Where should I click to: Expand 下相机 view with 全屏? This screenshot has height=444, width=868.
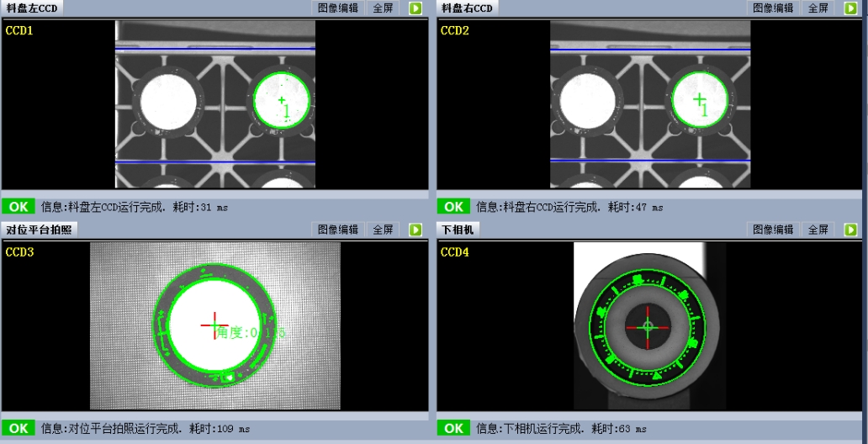818,230
